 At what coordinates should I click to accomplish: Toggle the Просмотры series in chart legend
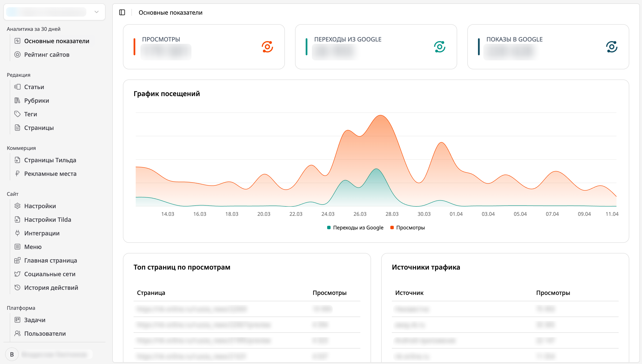(x=407, y=227)
